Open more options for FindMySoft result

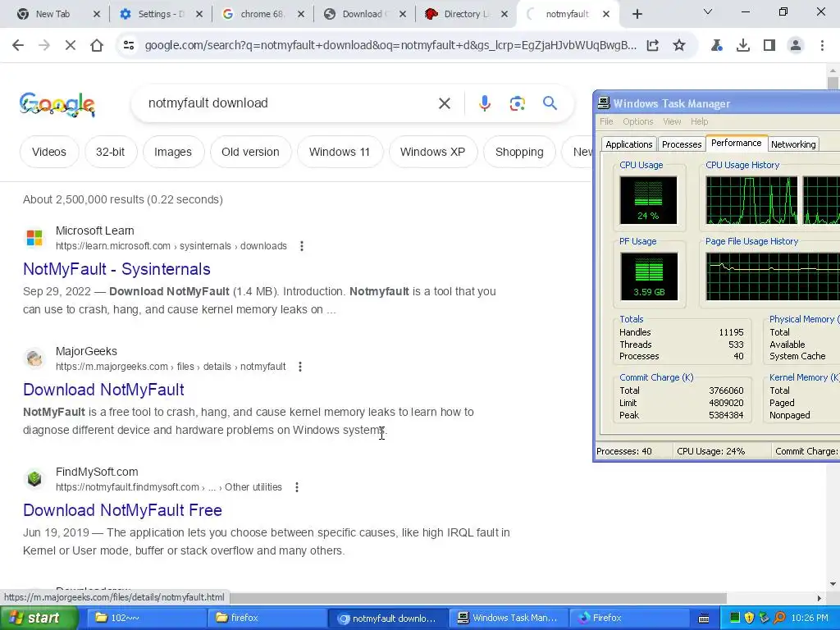click(x=297, y=487)
